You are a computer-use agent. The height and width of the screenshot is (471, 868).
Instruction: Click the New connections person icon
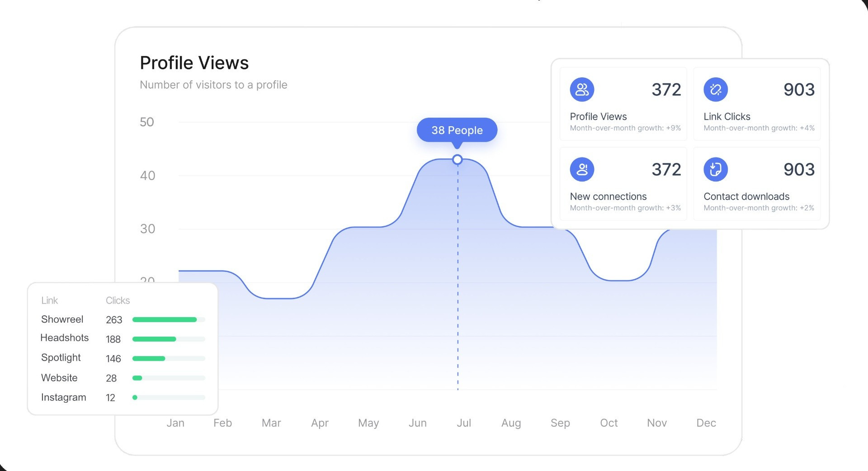[x=582, y=170]
